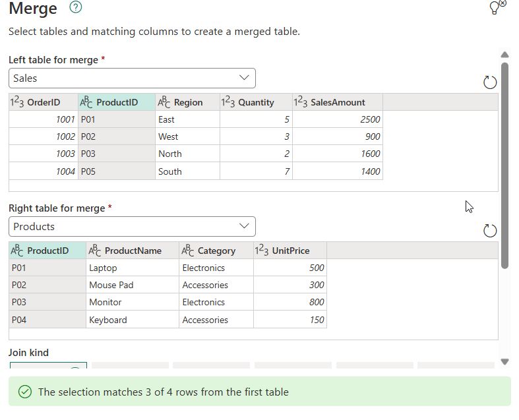Click the cell with OrderID 1004
This screenshot has height=420, width=519.
(44, 171)
